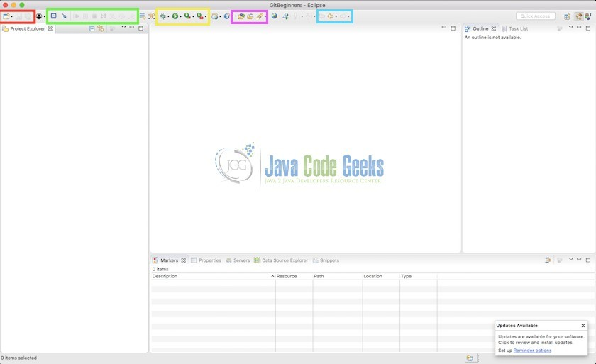This screenshot has width=596, height=364.
Task: Click the Open Perspective icon
Action: coord(567,16)
